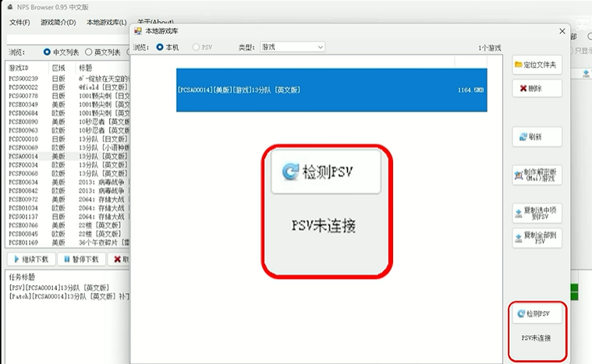This screenshot has height=364, width=592.
Task: Click 定位文件夹 folder button in local library
Action: (x=537, y=65)
